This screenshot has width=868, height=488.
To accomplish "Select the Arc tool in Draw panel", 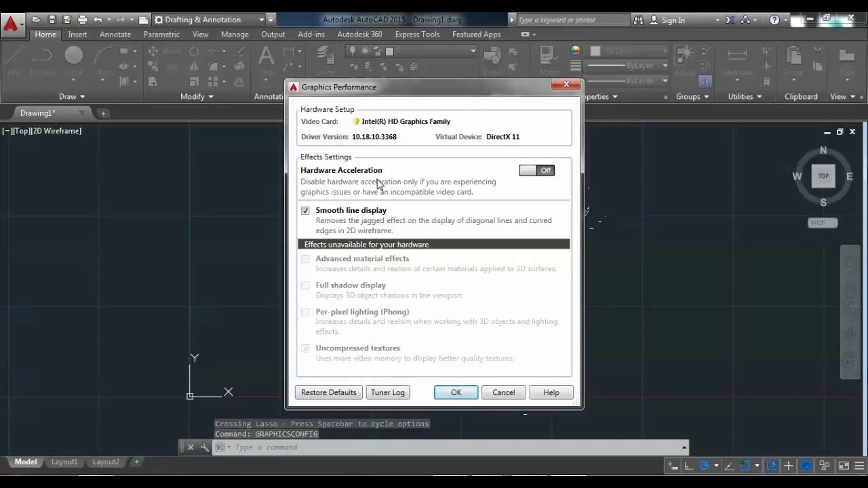I will coord(103,60).
